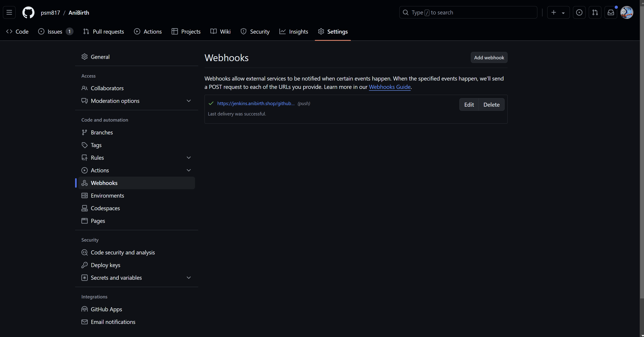Open the issues shortcut icon in header
The width and height of the screenshot is (644, 337).
[579, 12]
